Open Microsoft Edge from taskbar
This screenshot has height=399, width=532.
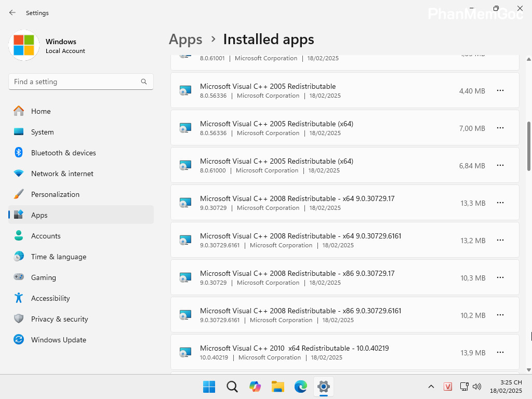point(301,387)
